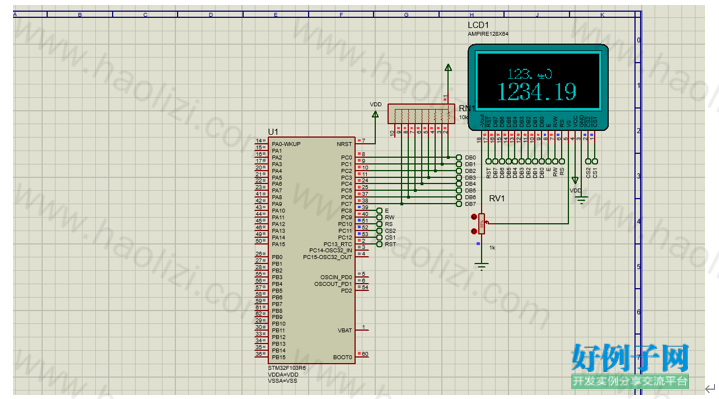Select the LCD1 graphic display component
Image resolution: width=719 pixels, height=399 pixels.
pos(538,87)
